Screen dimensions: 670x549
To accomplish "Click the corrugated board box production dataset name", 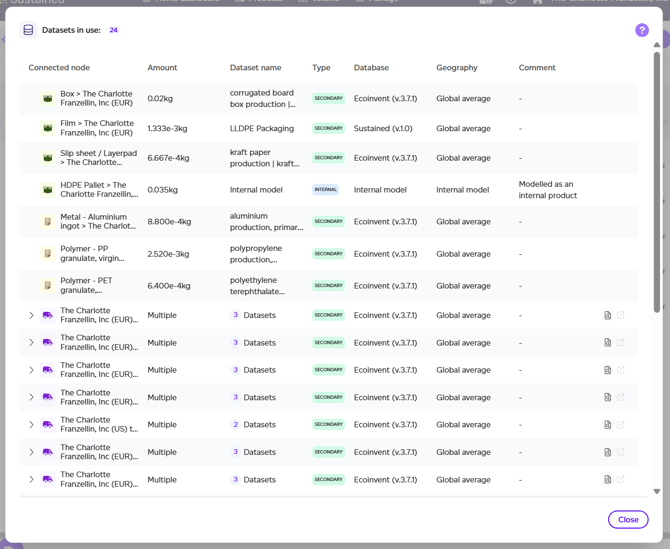I will click(262, 98).
